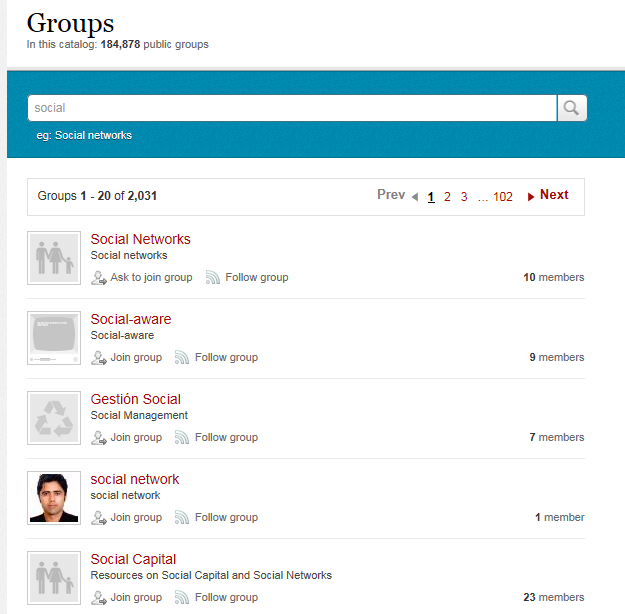Click join icon in the 1 member row

(x=98, y=518)
